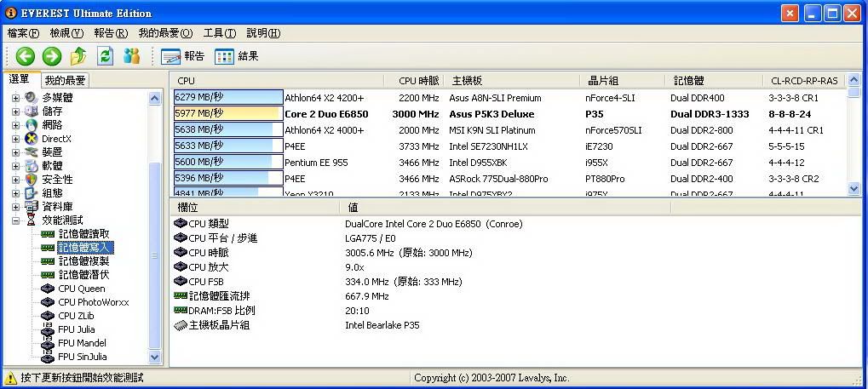Image resolution: width=868 pixels, height=389 pixels.
Task: Open the 報告(R) menu
Action: 111,33
